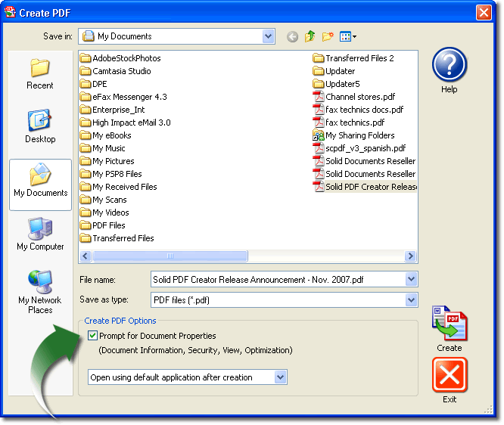This screenshot has width=504, height=425.
Task: Click the Create PDF icon button
Action: [449, 324]
